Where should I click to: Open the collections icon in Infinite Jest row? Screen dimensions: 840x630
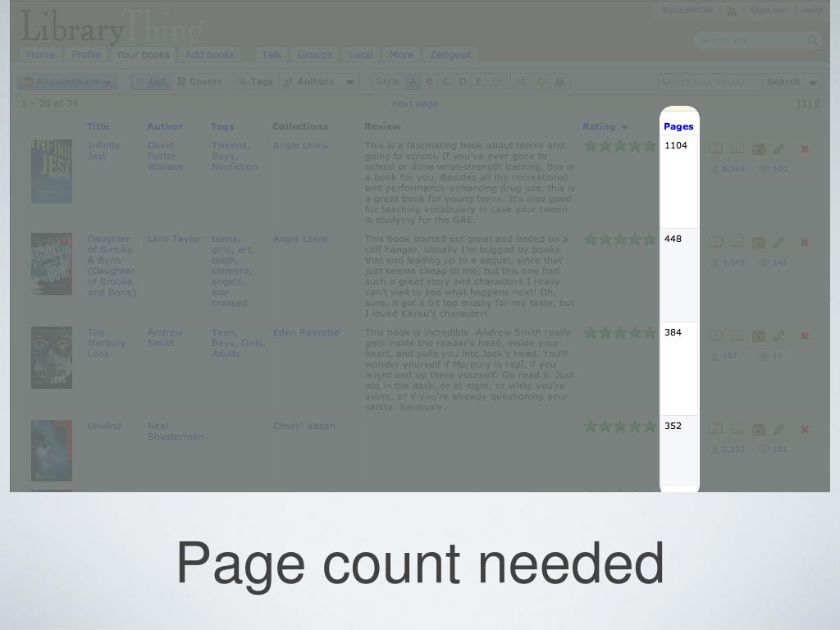coord(759,149)
